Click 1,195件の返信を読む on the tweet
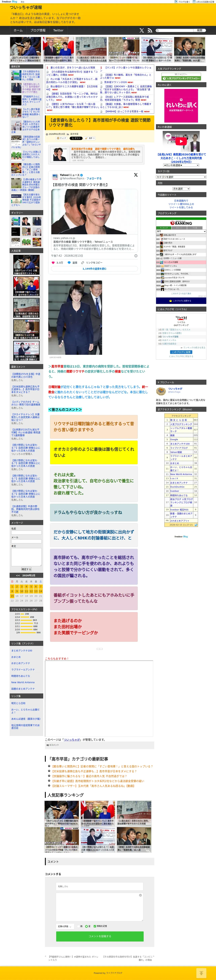This screenshot has height=980, width=216. [95, 269]
